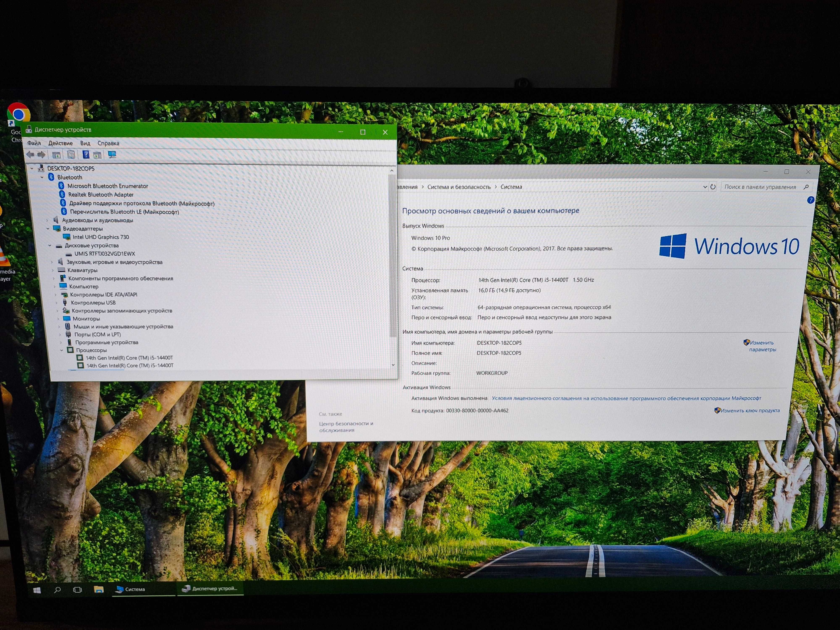The image size is (840, 630).
Task: Go back with the toolbar Back arrow
Action: click(30, 155)
